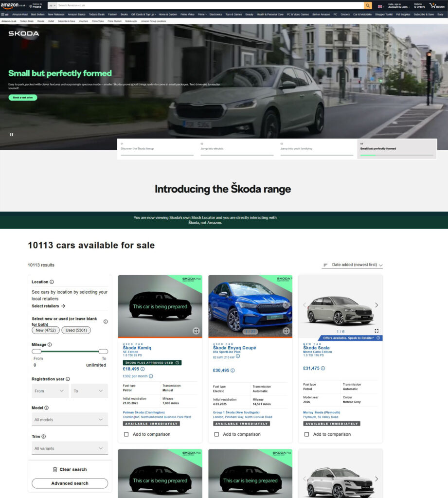Click info icon next to £18,495
448x498 pixels.
(x=143, y=369)
